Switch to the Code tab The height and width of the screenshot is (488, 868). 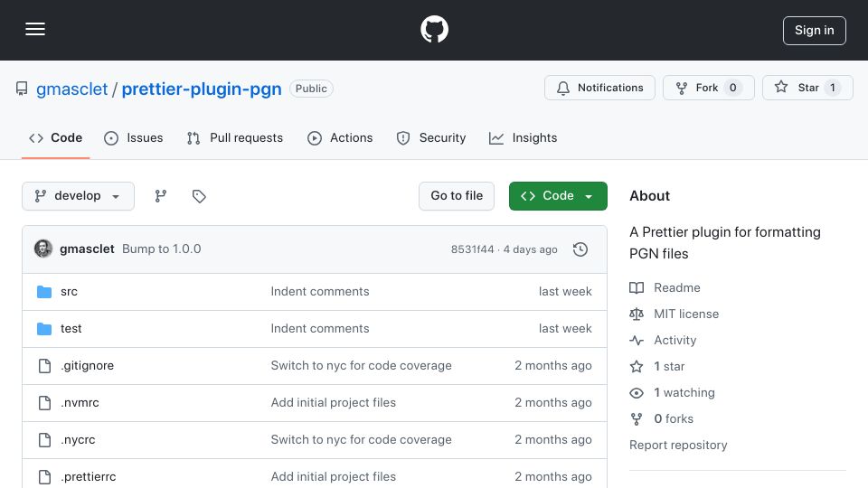point(55,137)
